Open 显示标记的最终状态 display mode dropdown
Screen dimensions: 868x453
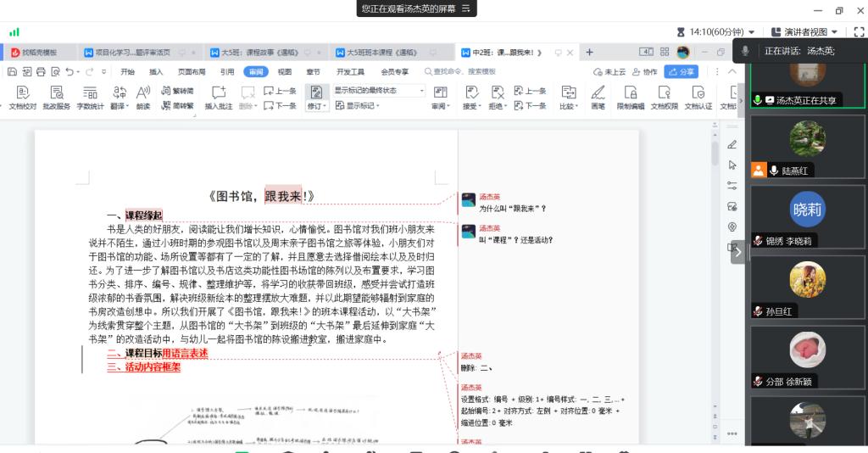379,90
